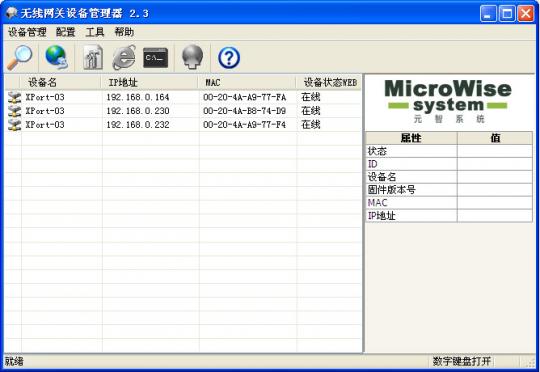Click the 设备状态WEB column header
The height and width of the screenshot is (372, 540).
(x=329, y=82)
